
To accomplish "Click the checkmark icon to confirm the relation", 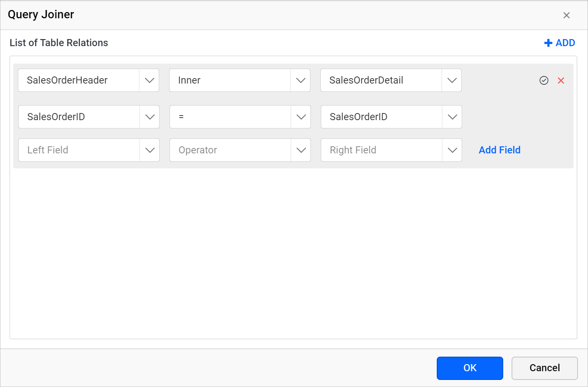I will coord(544,81).
